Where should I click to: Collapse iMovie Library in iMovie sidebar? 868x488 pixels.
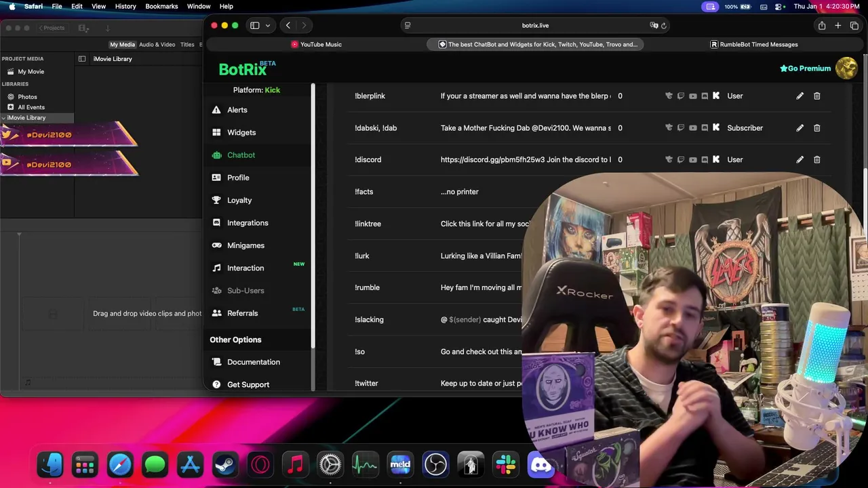(3, 118)
